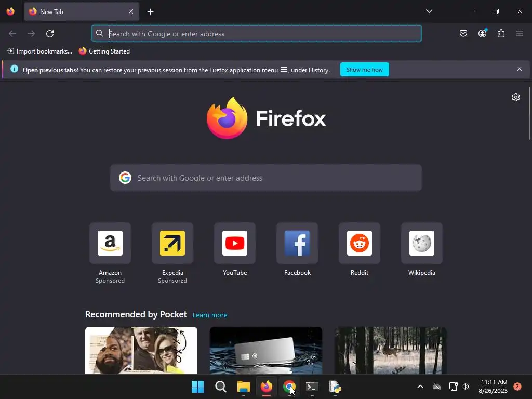Open Windows Start menu

198,387
